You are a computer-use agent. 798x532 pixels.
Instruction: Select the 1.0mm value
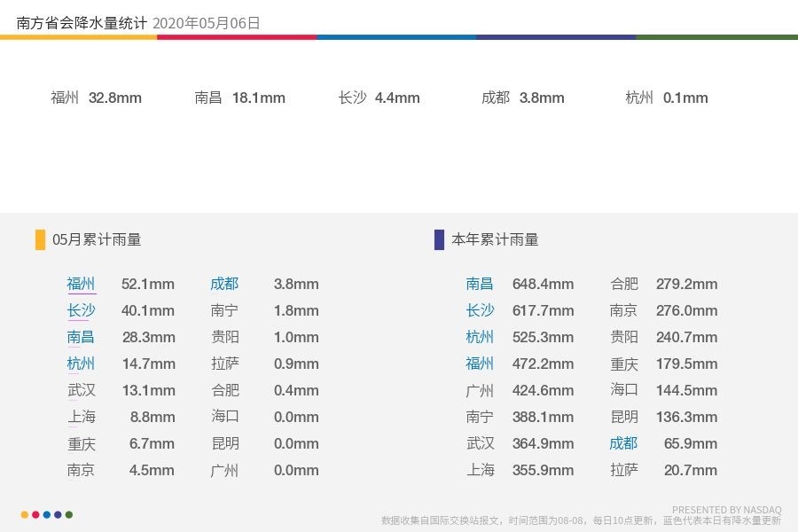pyautogui.click(x=296, y=337)
